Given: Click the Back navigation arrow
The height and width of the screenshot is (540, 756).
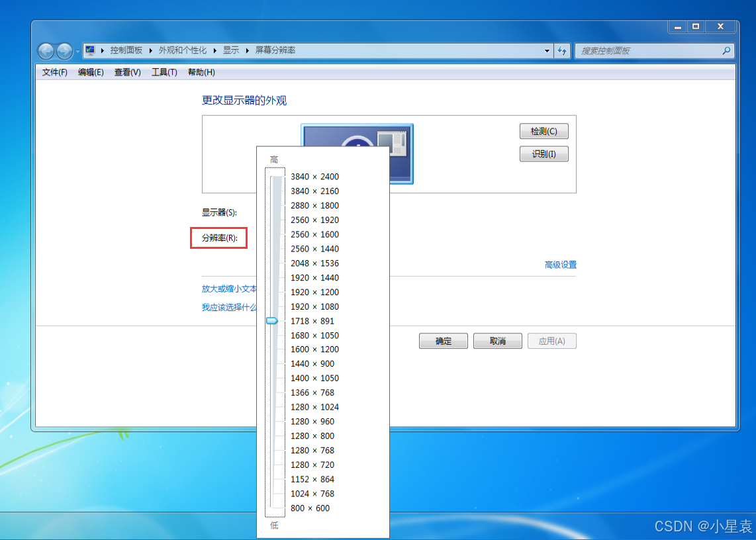Looking at the screenshot, I should click(x=46, y=50).
